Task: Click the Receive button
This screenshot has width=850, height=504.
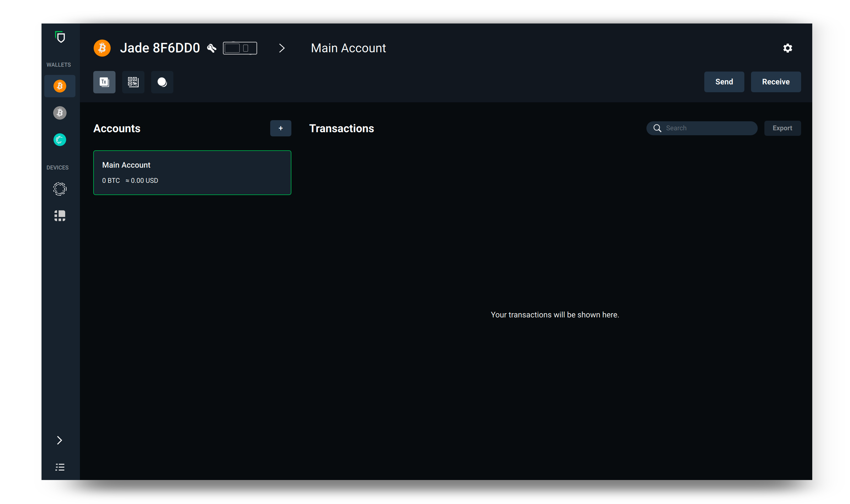Action: (x=775, y=82)
